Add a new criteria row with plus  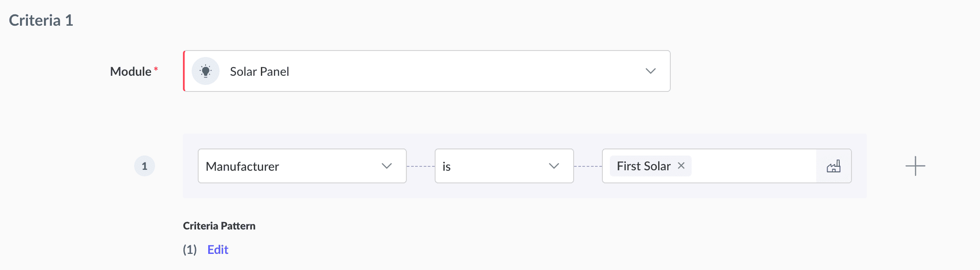coord(915,166)
